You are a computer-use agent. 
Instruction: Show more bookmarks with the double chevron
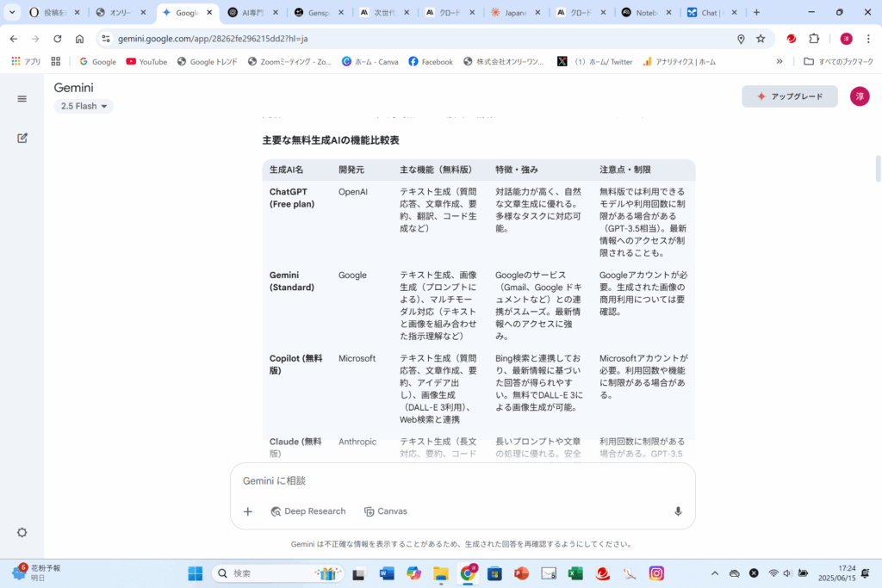click(x=779, y=62)
